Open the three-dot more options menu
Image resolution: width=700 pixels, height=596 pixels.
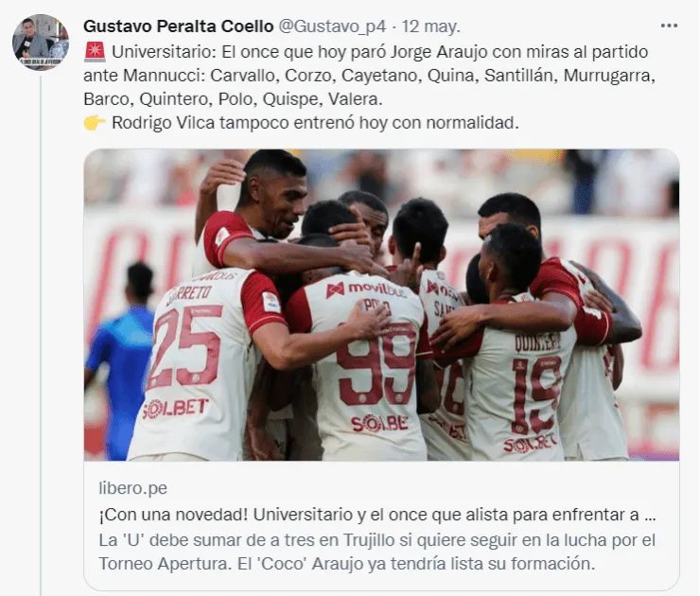[x=669, y=26]
